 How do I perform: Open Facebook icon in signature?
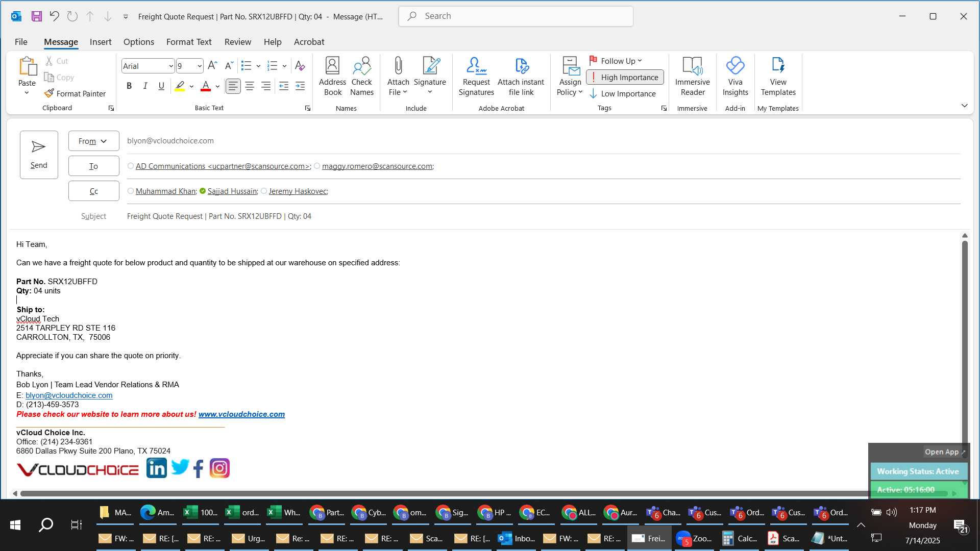pos(199,468)
